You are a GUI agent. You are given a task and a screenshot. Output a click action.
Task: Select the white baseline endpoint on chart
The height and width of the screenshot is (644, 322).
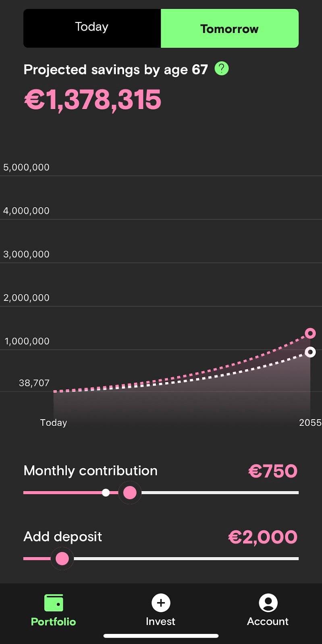tap(310, 352)
